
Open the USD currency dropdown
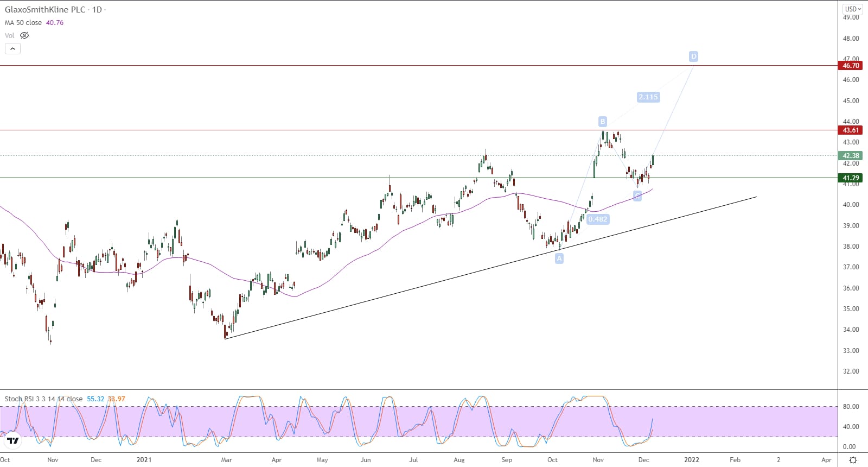[x=853, y=9]
